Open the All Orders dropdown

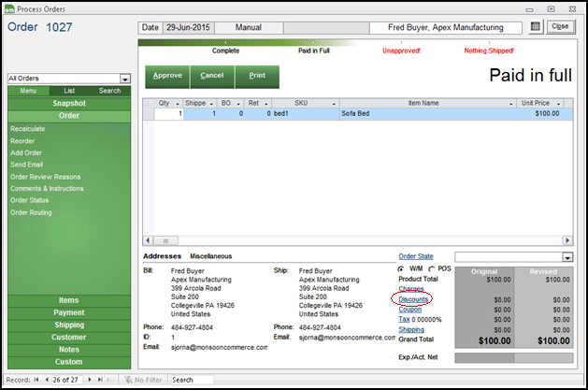tap(124, 79)
